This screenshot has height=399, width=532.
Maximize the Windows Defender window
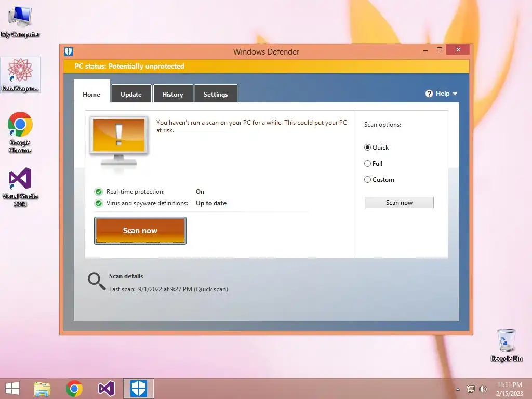440,50
